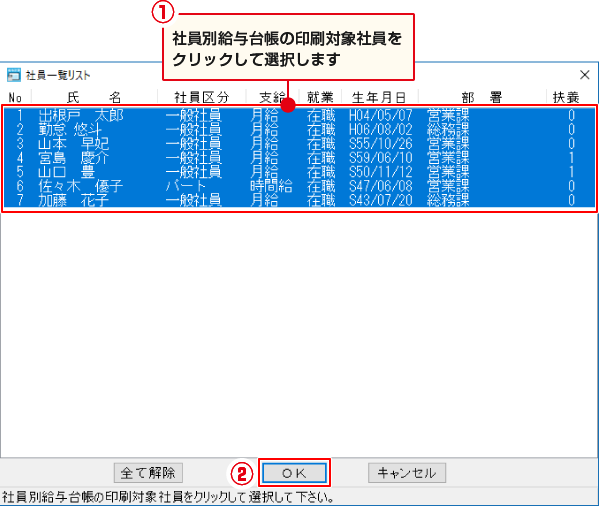Select employee row 山口 豊
This screenshot has width=599, height=507.
(300, 172)
